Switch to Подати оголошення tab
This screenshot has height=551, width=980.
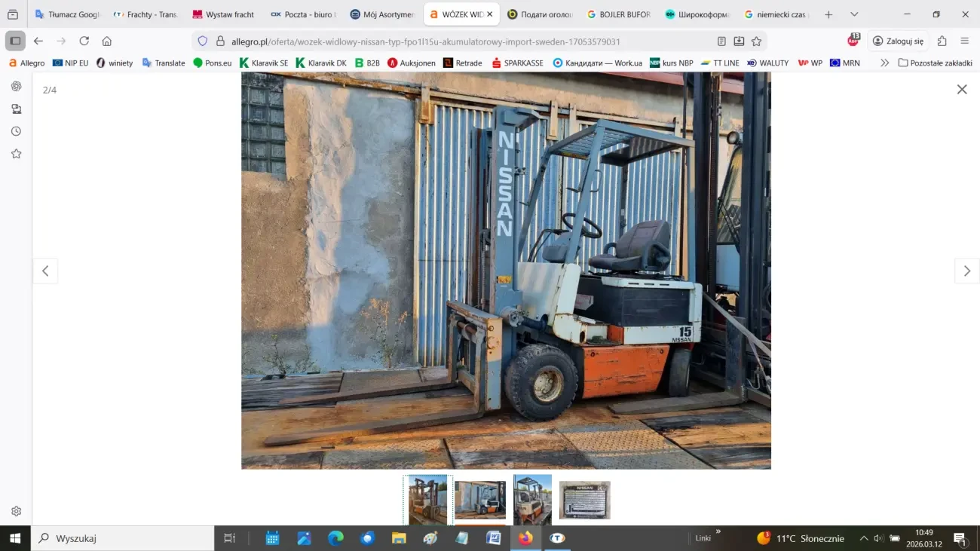click(x=539, y=14)
